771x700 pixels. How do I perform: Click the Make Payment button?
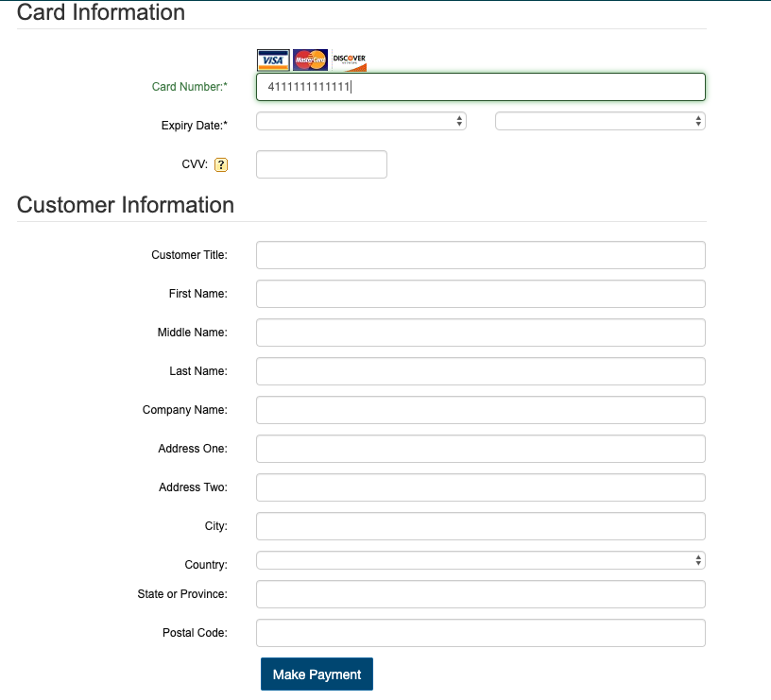point(317,674)
